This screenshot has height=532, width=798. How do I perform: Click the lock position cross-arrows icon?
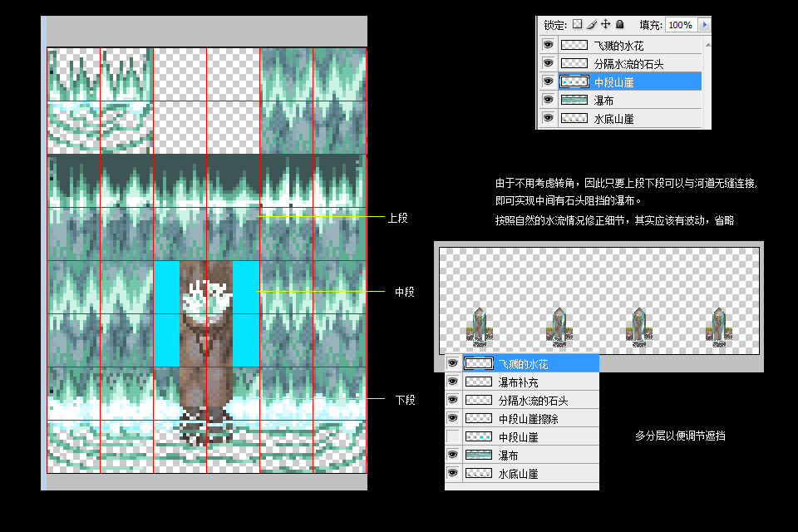click(606, 24)
